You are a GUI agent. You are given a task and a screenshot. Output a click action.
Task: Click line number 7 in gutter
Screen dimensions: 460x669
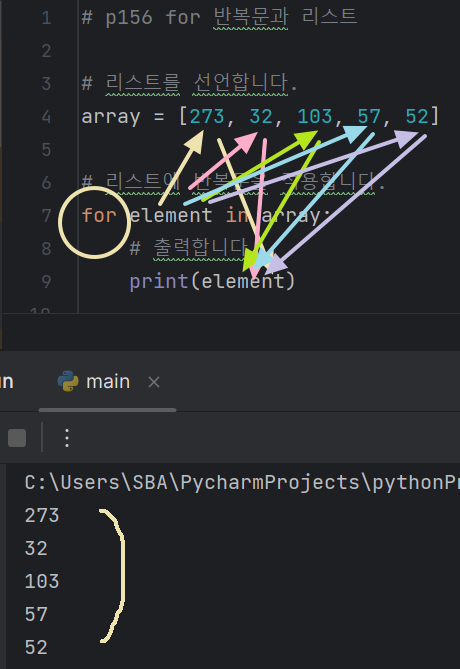coord(47,215)
